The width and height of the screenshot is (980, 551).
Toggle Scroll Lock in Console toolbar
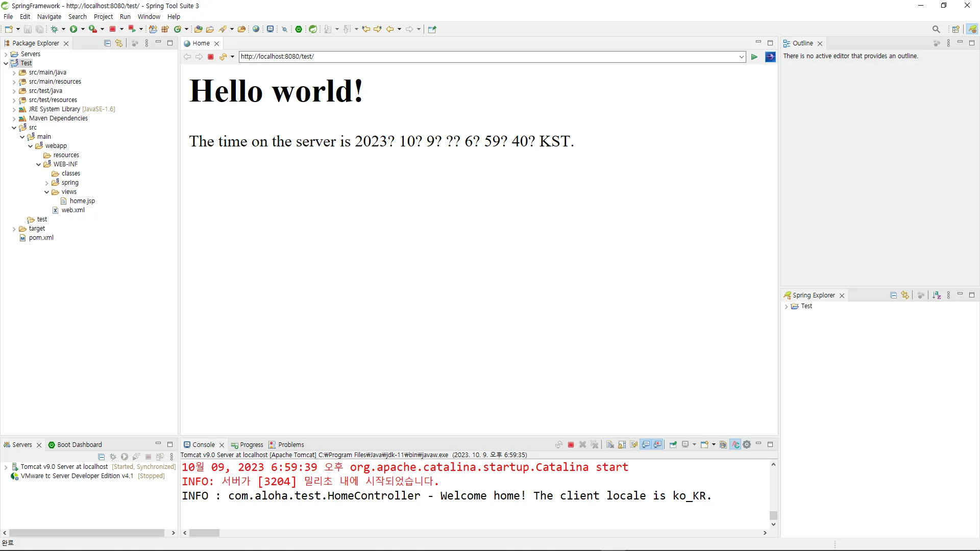[622, 445]
